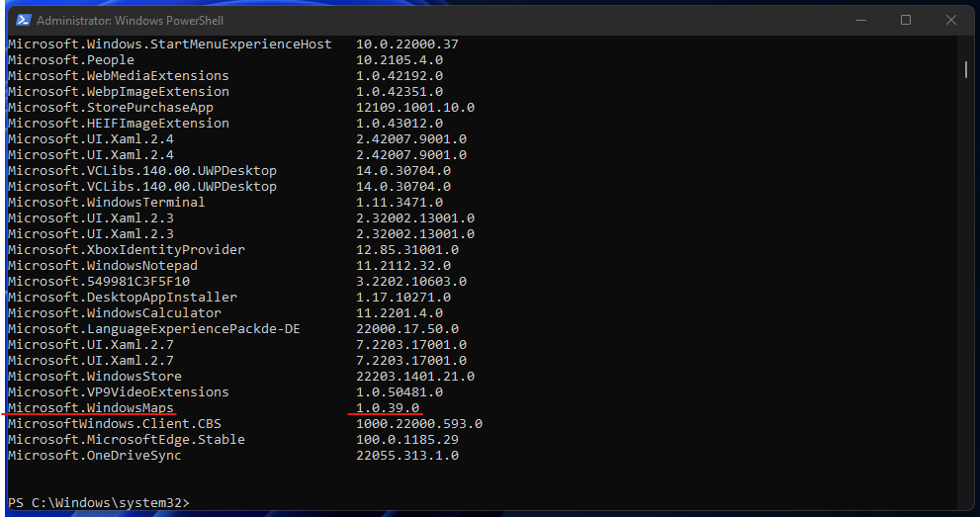This screenshot has height=517, width=980.
Task: Click the window title 'Administrator: Windows PowerShell'
Action: click(x=126, y=20)
